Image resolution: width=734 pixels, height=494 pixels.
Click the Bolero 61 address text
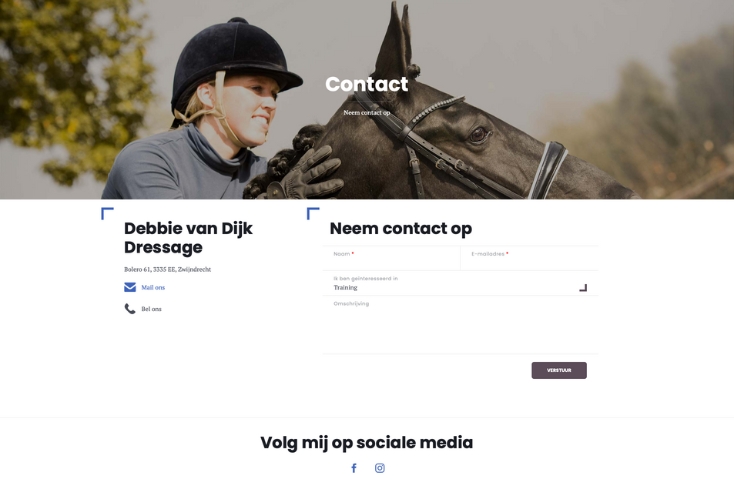(x=168, y=269)
